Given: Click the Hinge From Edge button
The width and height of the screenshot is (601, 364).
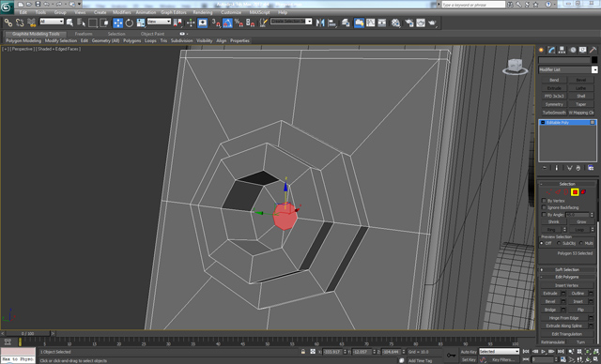Looking at the screenshot, I should [x=563, y=318].
